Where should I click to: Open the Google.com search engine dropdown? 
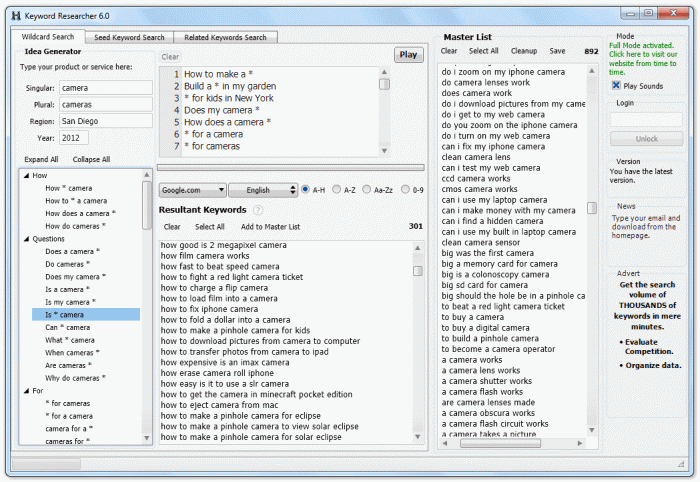(x=192, y=190)
